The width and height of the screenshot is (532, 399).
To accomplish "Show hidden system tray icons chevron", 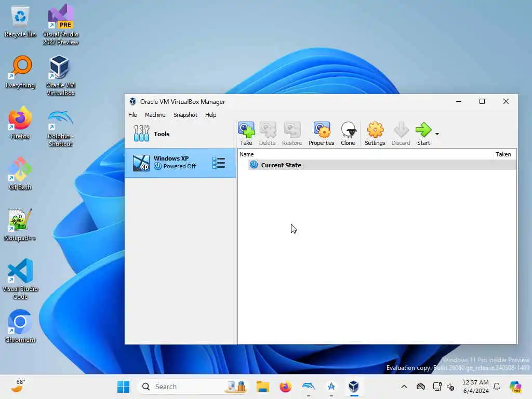I will pos(404,387).
